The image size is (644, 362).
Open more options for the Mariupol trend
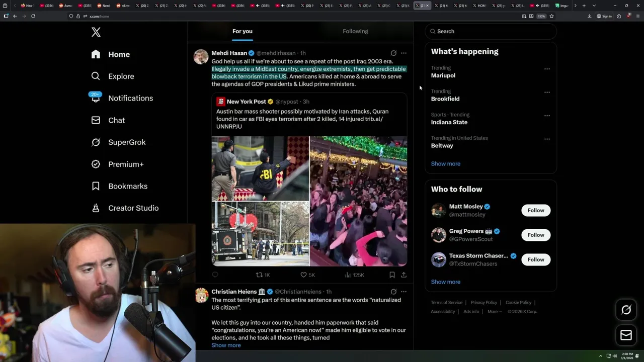547,69
